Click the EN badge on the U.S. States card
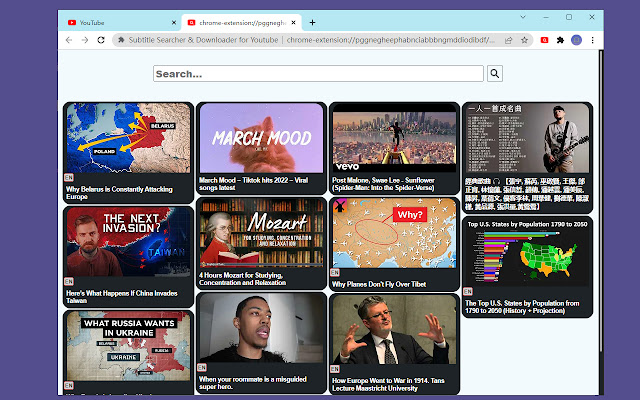The height and width of the screenshot is (400, 640). tap(468, 292)
